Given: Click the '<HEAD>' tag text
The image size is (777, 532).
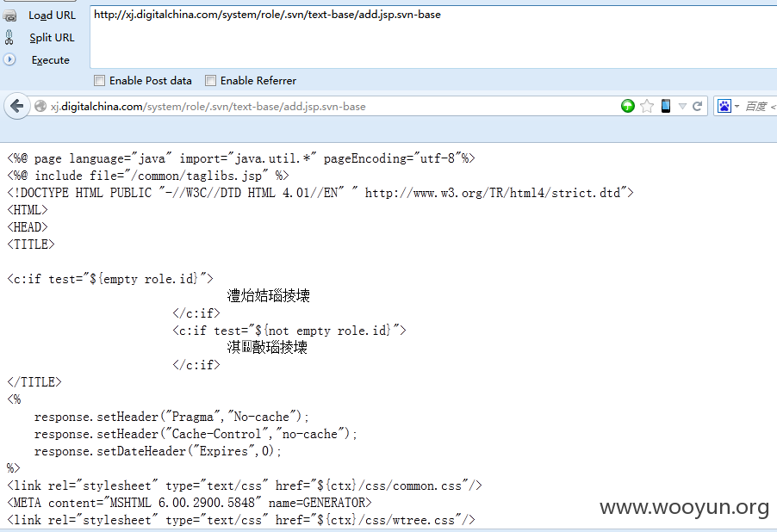Looking at the screenshot, I should tap(28, 227).
